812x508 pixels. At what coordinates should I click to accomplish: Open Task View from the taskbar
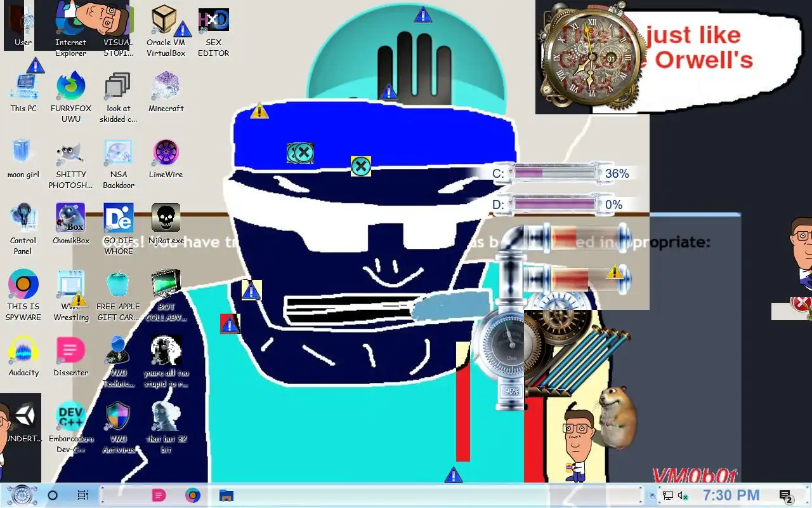tap(83, 495)
